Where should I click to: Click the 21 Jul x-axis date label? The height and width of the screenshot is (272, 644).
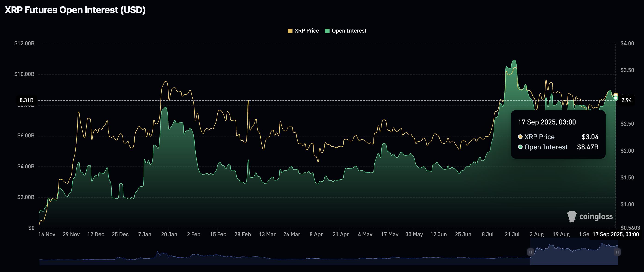tap(512, 234)
